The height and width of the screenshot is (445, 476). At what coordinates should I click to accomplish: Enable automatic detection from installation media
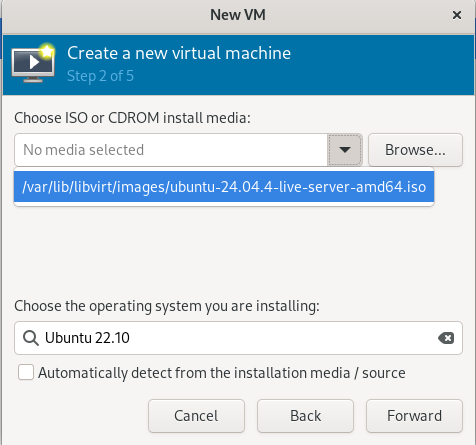click(26, 372)
